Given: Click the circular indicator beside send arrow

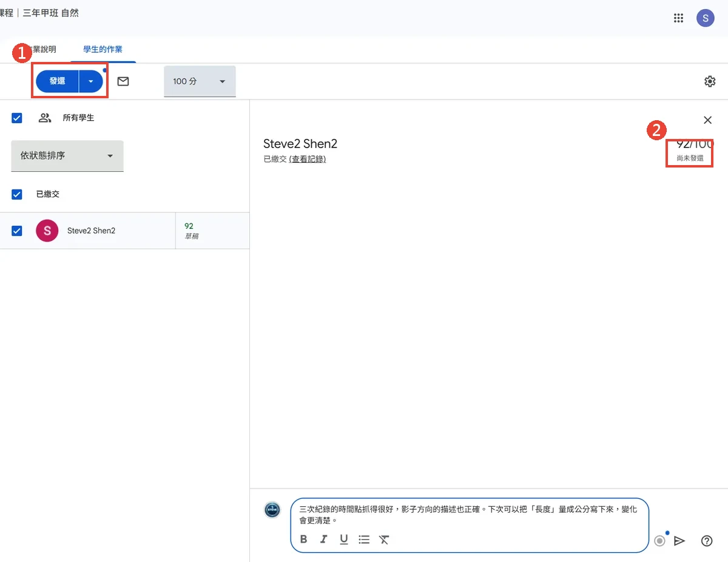Looking at the screenshot, I should coord(660,541).
